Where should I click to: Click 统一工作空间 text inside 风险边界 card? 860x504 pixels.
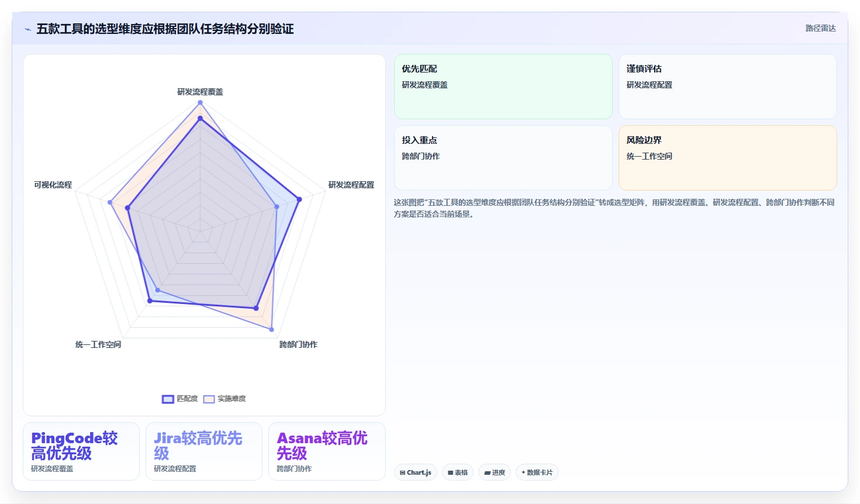click(x=650, y=156)
